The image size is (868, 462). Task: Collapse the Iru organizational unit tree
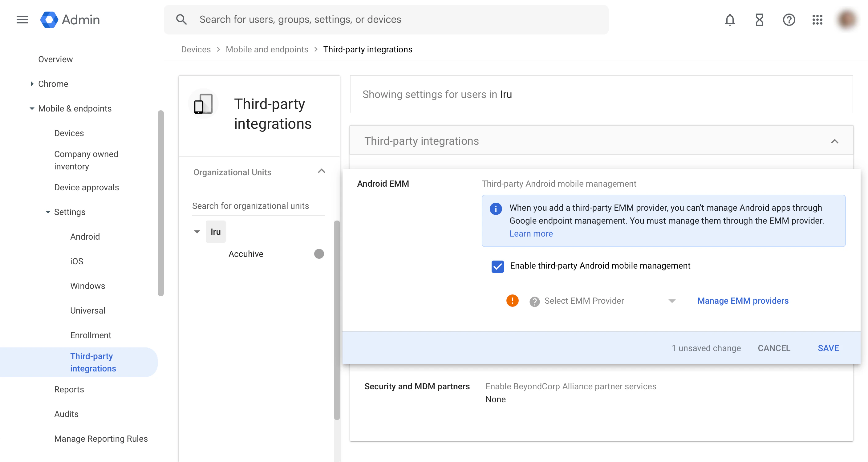(x=197, y=232)
